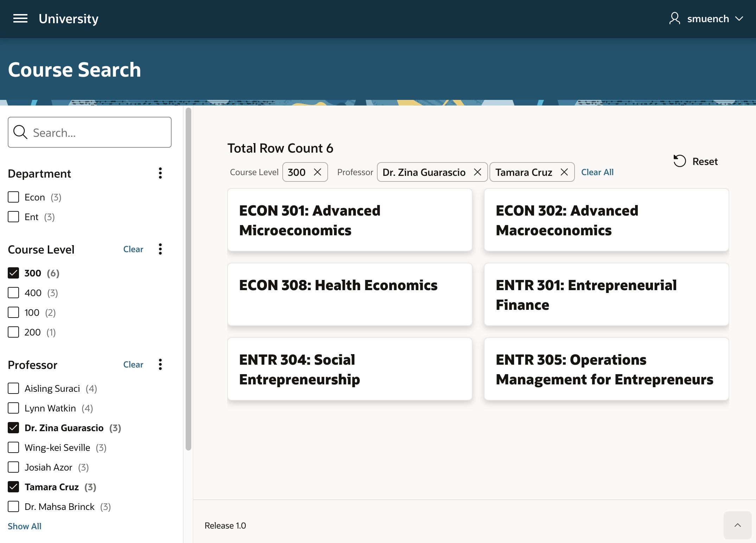
Task: Show All professors in the list
Action: pyautogui.click(x=24, y=526)
